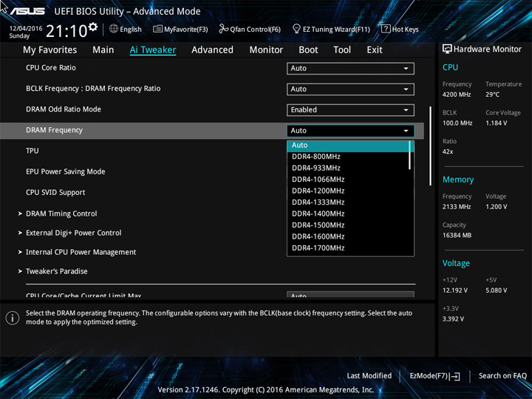532x399 pixels.
Task: Go to the Monitor tab
Action: point(266,50)
